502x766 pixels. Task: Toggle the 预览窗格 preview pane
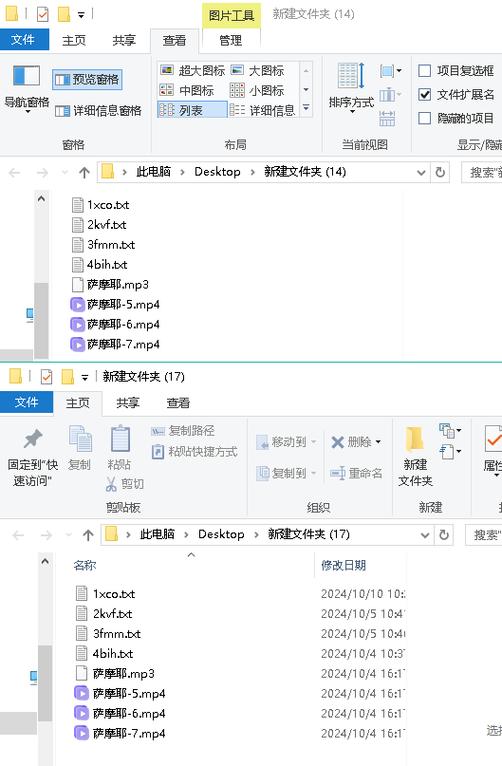87,79
